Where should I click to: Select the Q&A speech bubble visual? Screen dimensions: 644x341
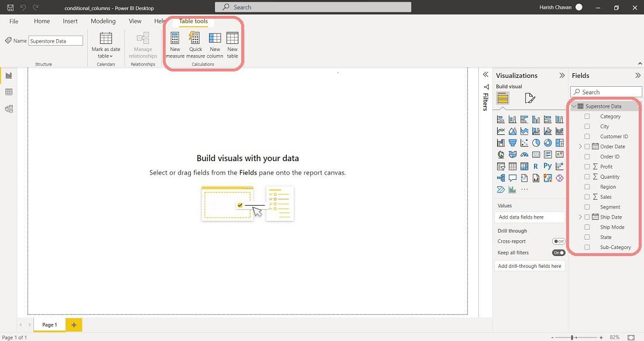pos(513,178)
